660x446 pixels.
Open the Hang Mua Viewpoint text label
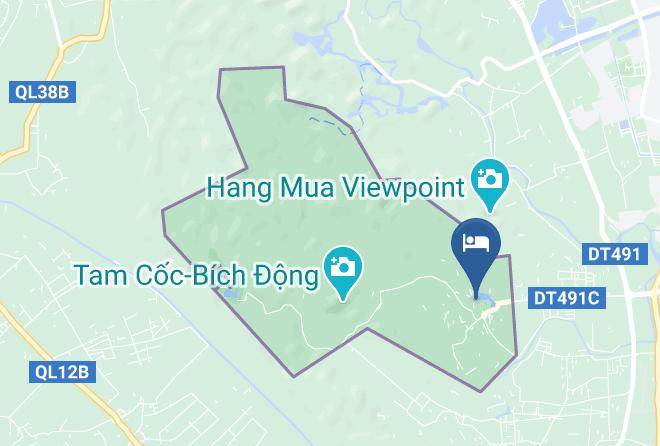pos(335,188)
